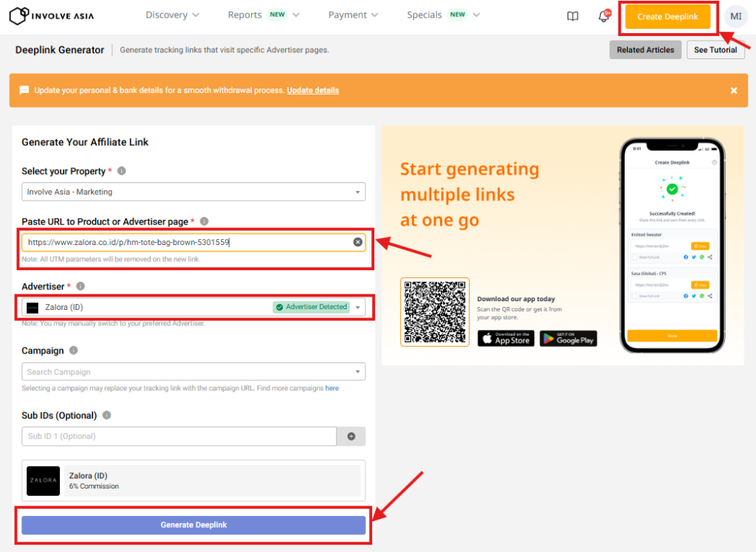The width and height of the screenshot is (756, 552).
Task: Click the Sub ID 1 input field
Action: pos(179,436)
